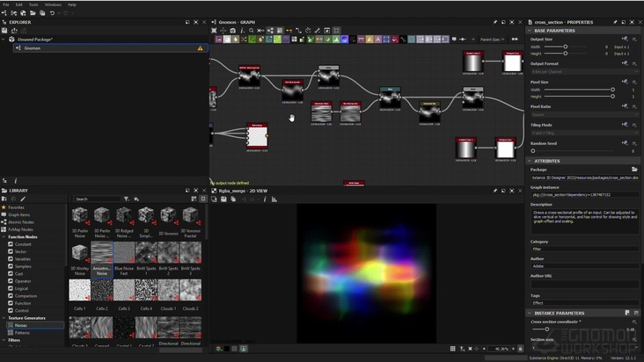This screenshot has height=362, width=644.
Task: Open the Edit menu
Action: click(18, 4)
